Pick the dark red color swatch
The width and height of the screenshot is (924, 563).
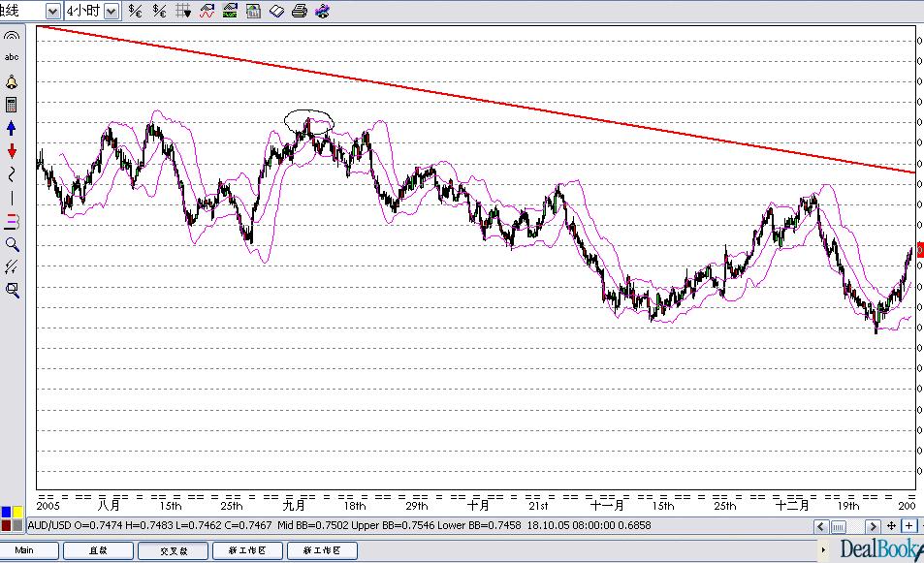(x=6, y=524)
